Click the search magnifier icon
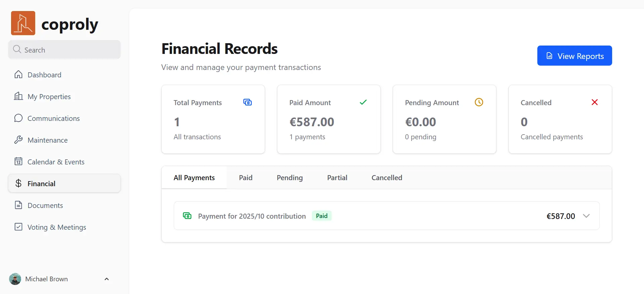Viewport: 644px width, 294px height. [17, 50]
